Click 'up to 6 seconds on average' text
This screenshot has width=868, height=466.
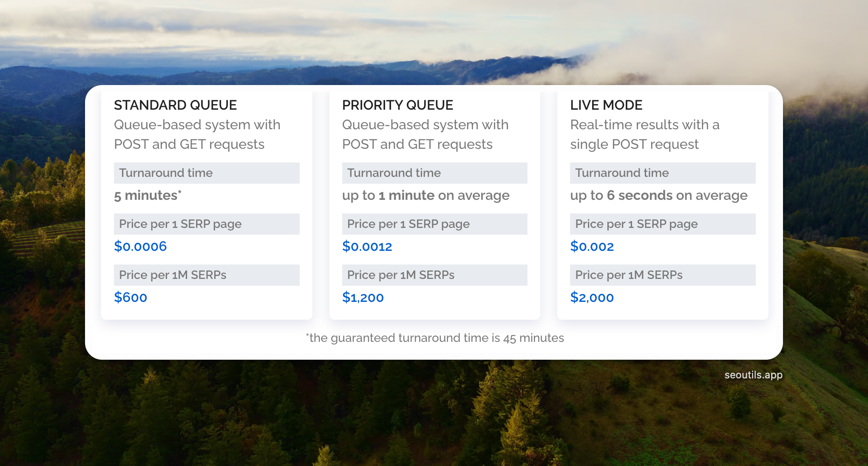[x=658, y=196]
